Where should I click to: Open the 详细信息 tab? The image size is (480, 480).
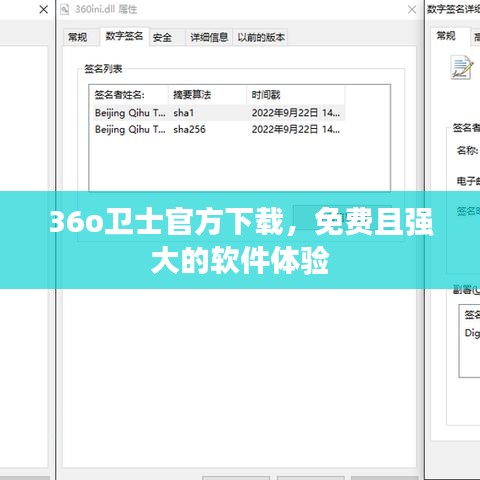pos(209,37)
